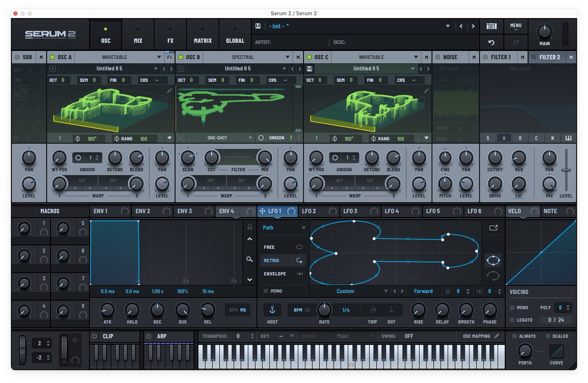Check the LFO MONO checkbox
The image size is (588, 383).
pyautogui.click(x=266, y=291)
